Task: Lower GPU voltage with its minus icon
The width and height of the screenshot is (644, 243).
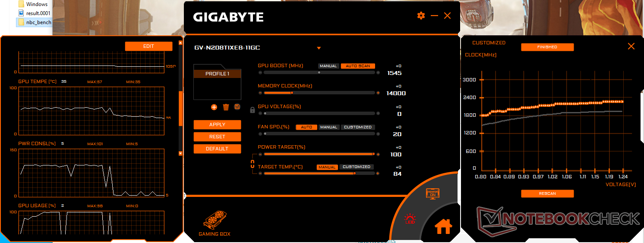Action: pos(260,113)
